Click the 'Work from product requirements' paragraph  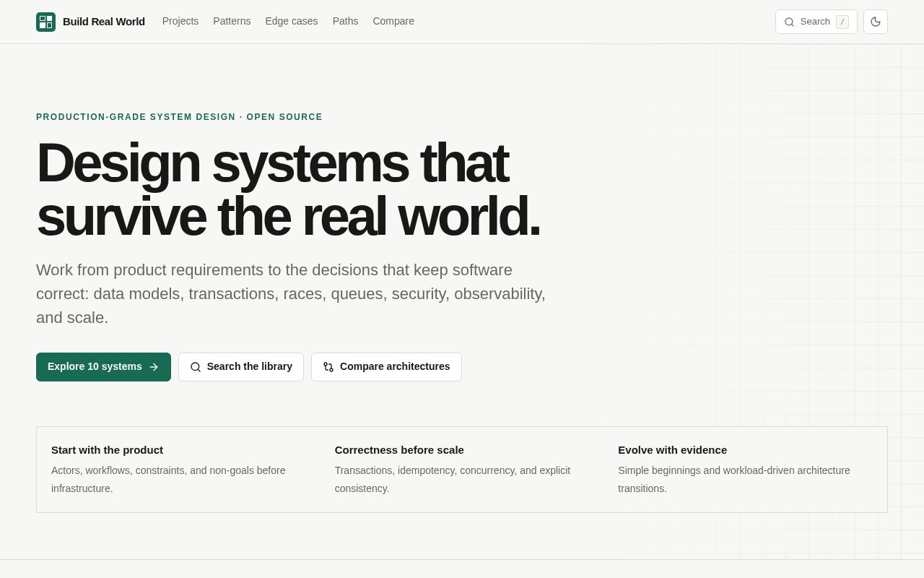pyautogui.click(x=291, y=293)
